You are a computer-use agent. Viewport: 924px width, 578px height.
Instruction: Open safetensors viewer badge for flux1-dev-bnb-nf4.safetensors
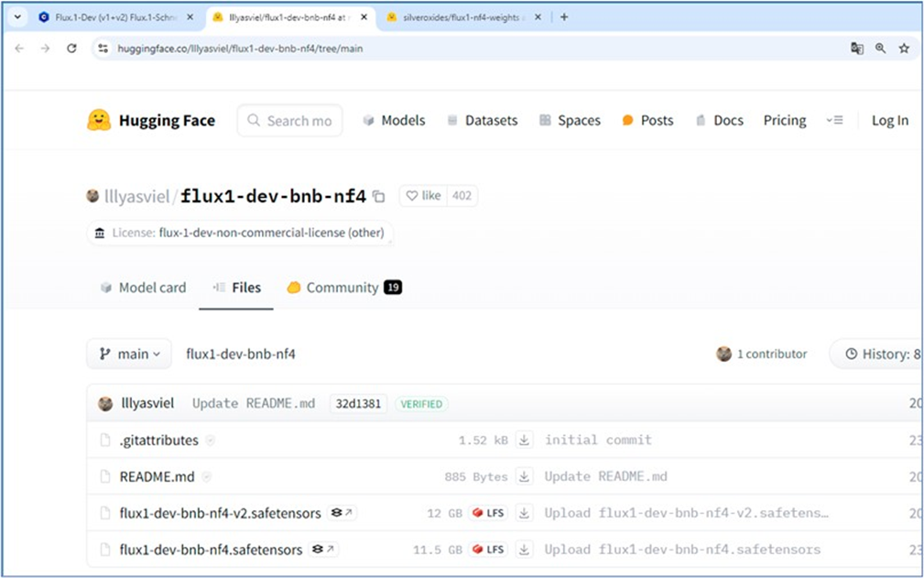pyautogui.click(x=323, y=550)
